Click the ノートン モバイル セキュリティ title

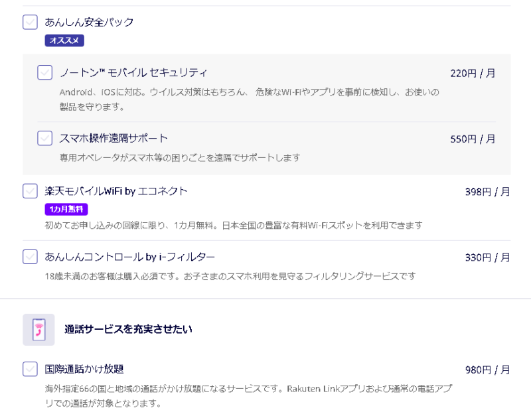pos(133,72)
